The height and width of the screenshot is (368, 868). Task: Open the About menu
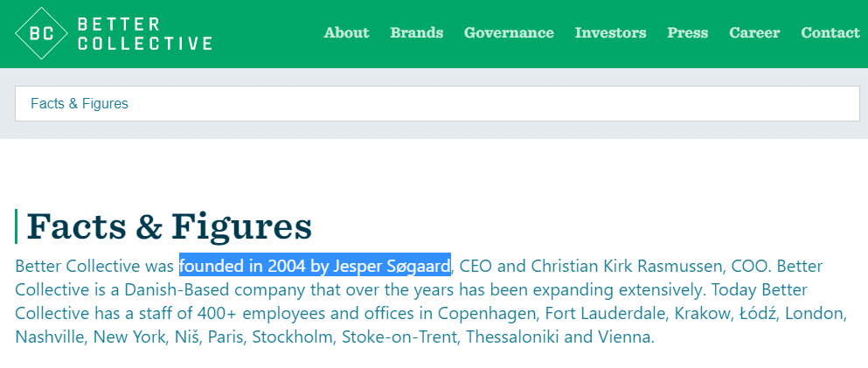[x=346, y=33]
